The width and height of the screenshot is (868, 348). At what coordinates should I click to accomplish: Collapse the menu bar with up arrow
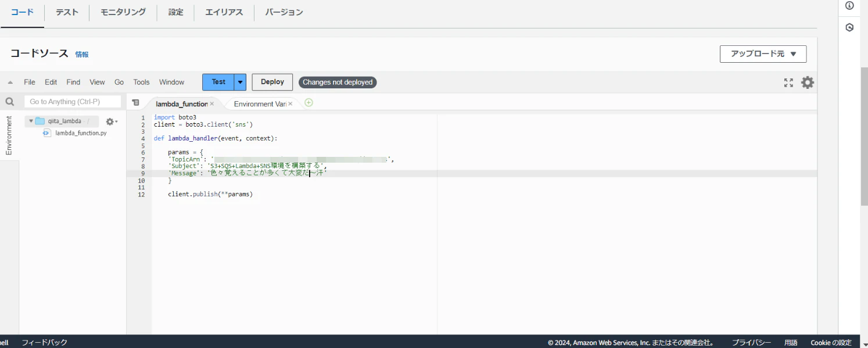[10, 82]
